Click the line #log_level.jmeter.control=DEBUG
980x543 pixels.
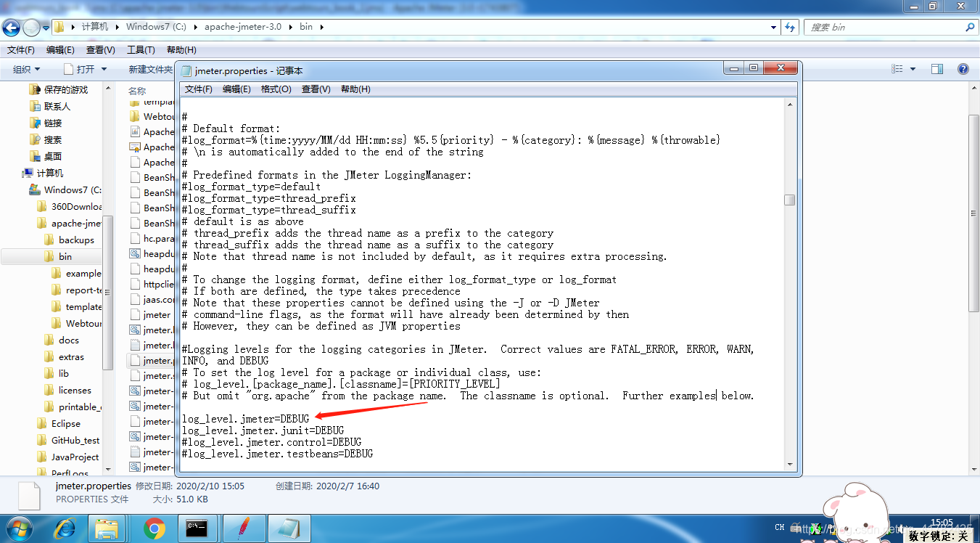click(x=272, y=442)
